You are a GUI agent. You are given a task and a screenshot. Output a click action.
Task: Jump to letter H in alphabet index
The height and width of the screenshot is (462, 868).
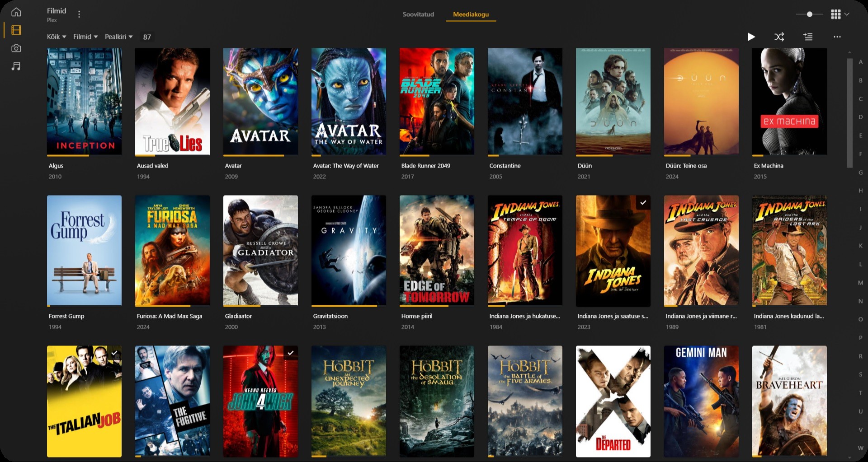[x=861, y=191]
